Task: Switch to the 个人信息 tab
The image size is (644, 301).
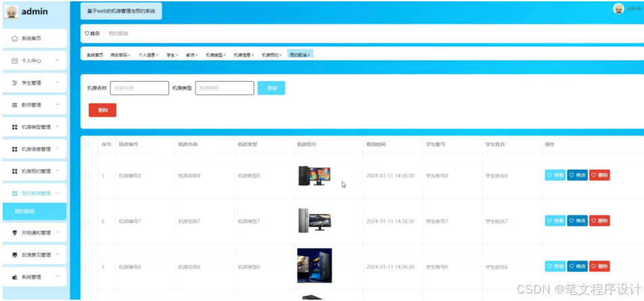Action: 146,55
